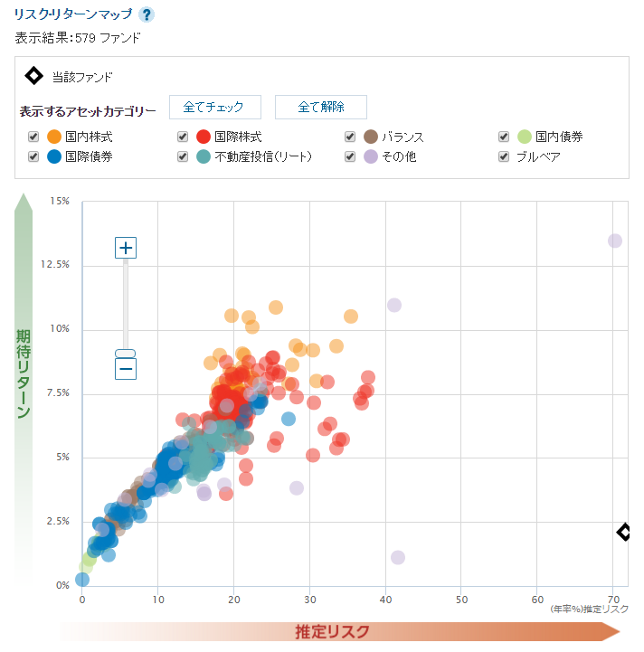Click the black diamond fund marker on chart

click(x=624, y=532)
